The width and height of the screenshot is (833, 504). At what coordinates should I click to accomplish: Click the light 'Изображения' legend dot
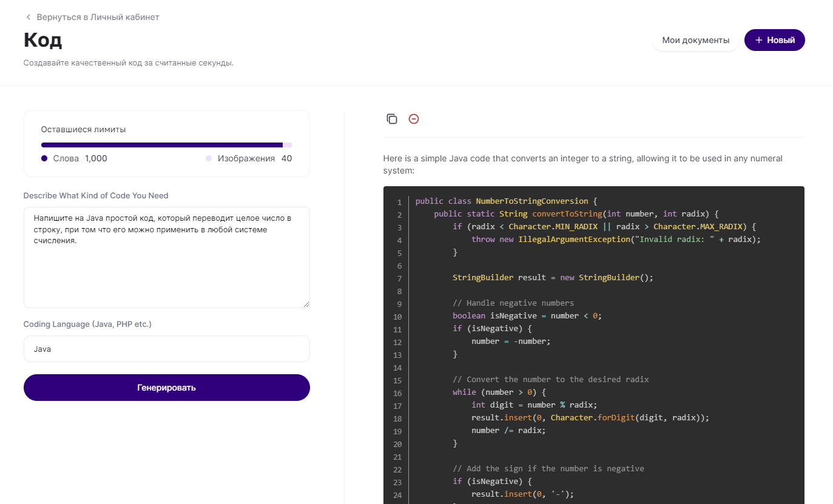click(x=209, y=158)
